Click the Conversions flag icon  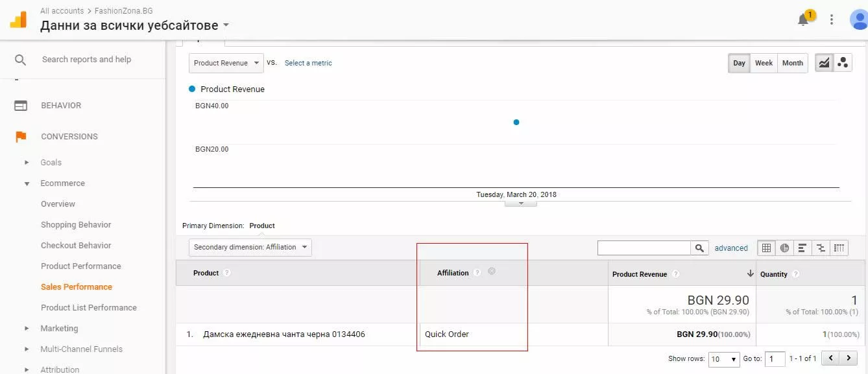tap(21, 137)
